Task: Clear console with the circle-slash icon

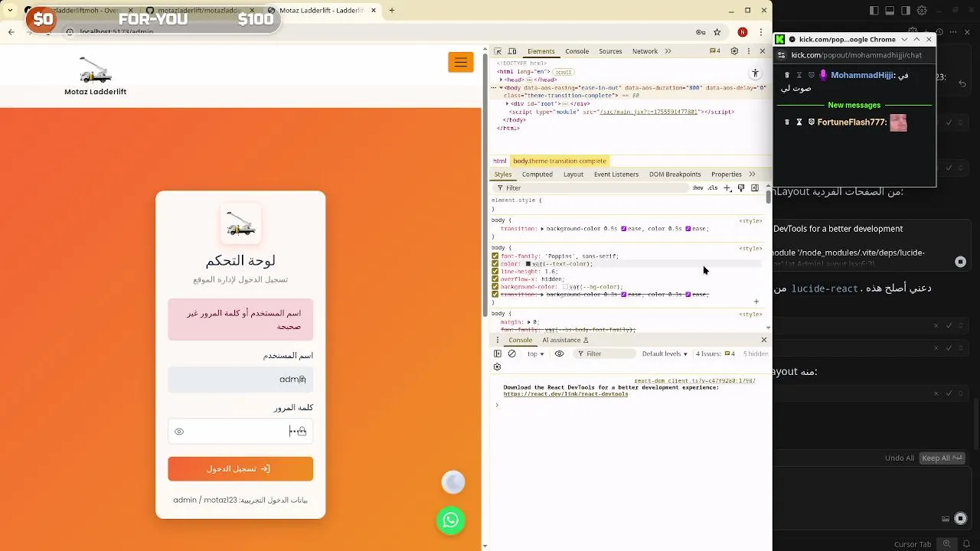Action: 512,354
